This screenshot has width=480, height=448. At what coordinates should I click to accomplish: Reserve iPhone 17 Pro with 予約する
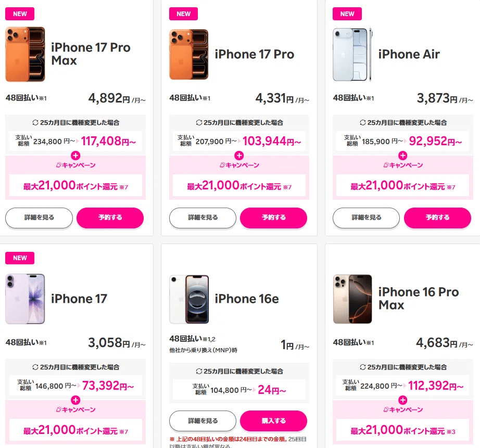coord(273,218)
